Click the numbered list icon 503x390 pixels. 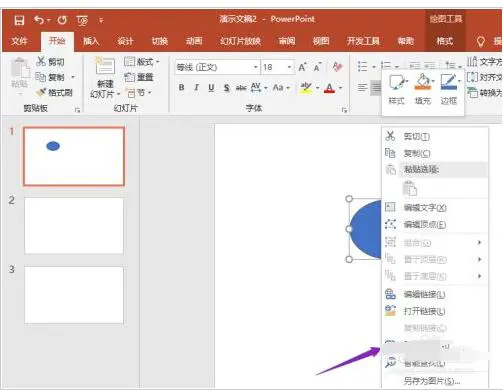point(386,66)
